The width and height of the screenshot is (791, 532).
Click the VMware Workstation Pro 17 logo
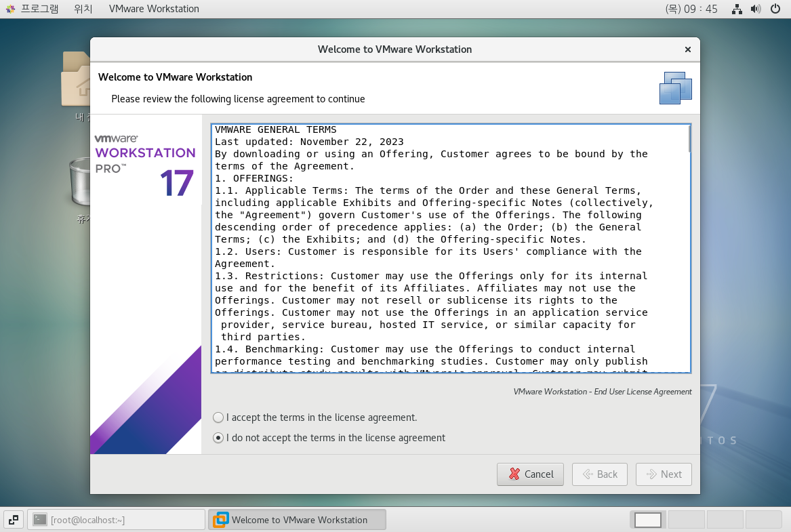145,165
